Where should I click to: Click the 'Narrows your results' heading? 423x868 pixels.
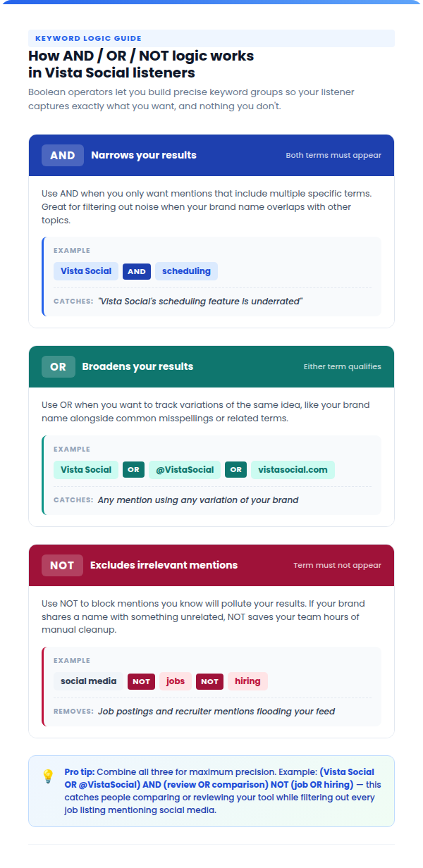pyautogui.click(x=144, y=155)
